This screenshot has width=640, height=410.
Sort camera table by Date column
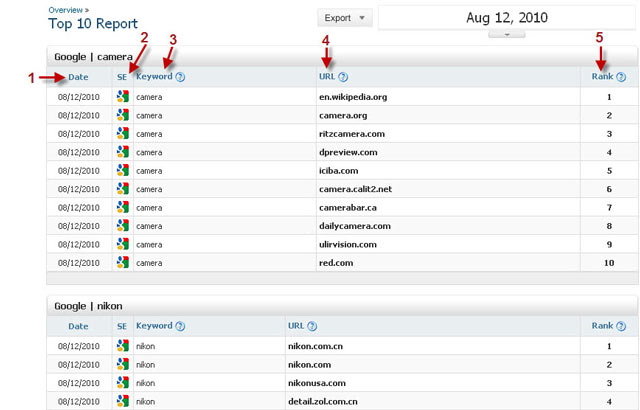78,77
